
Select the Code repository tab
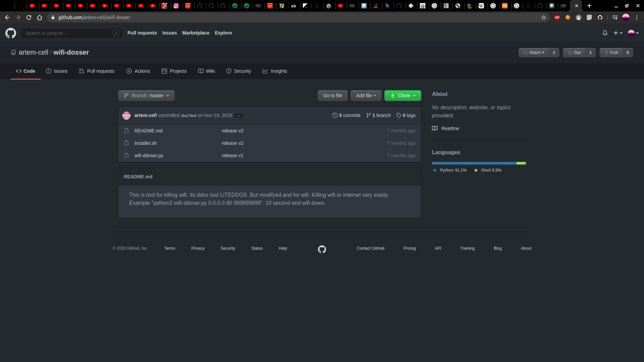[x=26, y=71]
